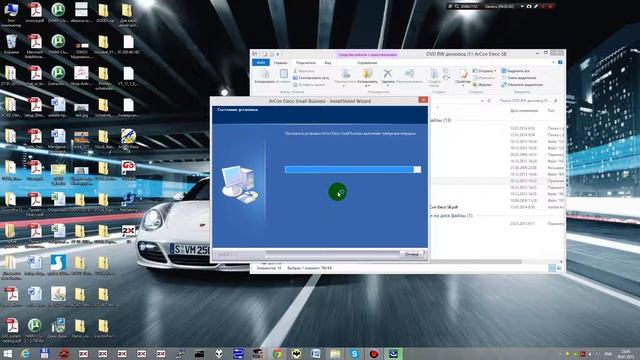Click the File Explorer taskbar icon
The width and height of the screenshot is (640, 360).
[x=335, y=353]
